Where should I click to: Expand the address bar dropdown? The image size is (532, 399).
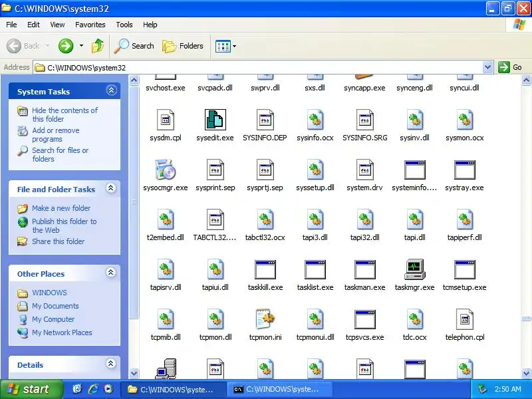click(487, 67)
